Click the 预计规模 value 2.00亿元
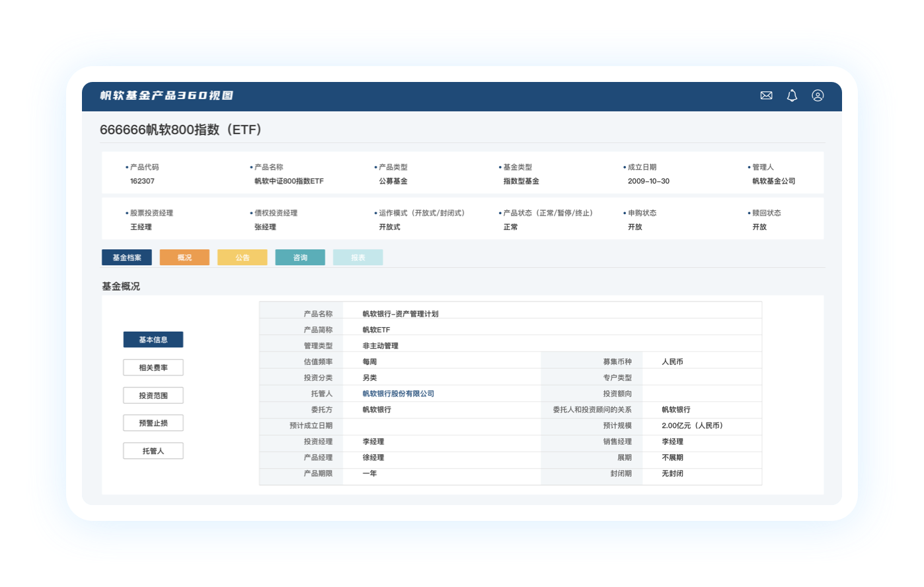Viewport: 924px width, 587px height. point(692,426)
